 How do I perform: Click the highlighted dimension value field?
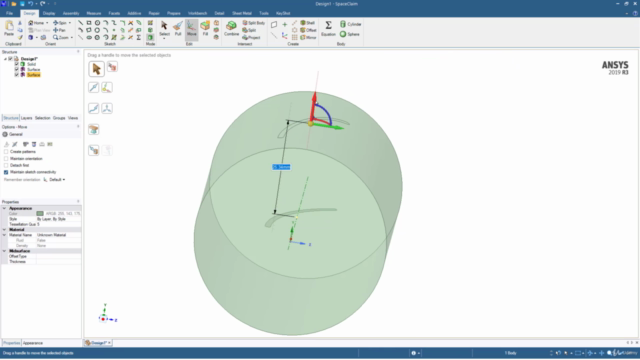[281, 167]
